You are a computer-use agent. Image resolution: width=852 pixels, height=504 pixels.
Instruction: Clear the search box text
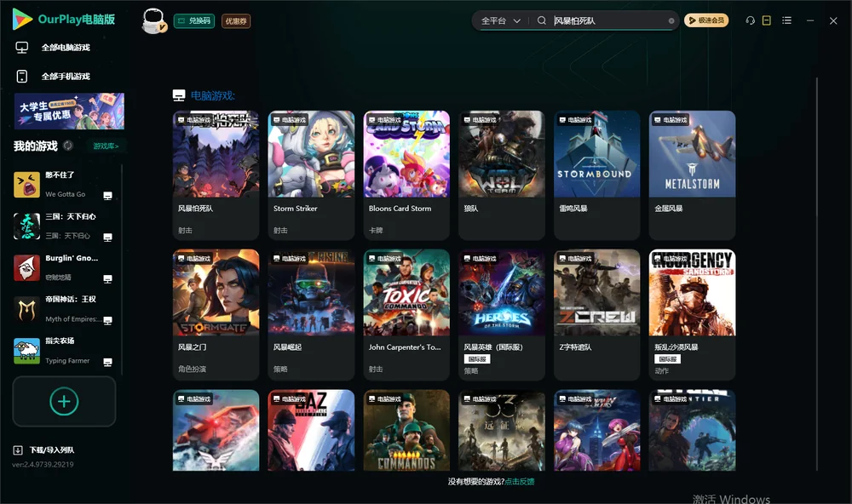coord(671,21)
